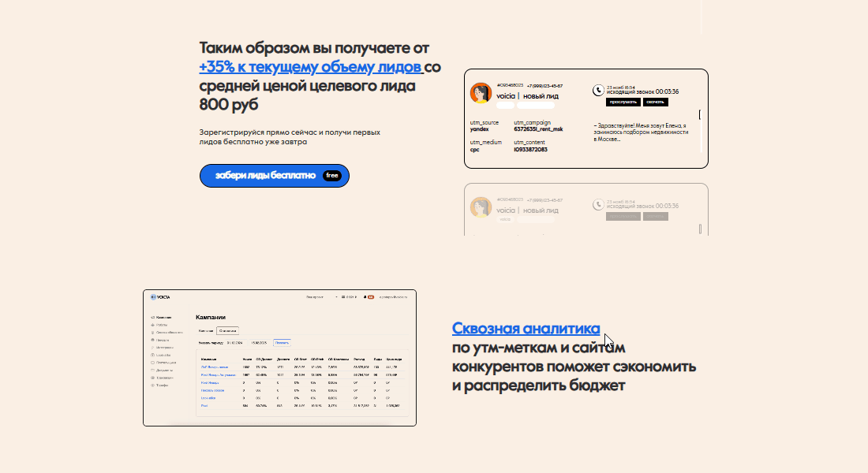Click the "yandex" utm_source value
Image resolution: width=868 pixels, height=473 pixels.
click(480, 129)
